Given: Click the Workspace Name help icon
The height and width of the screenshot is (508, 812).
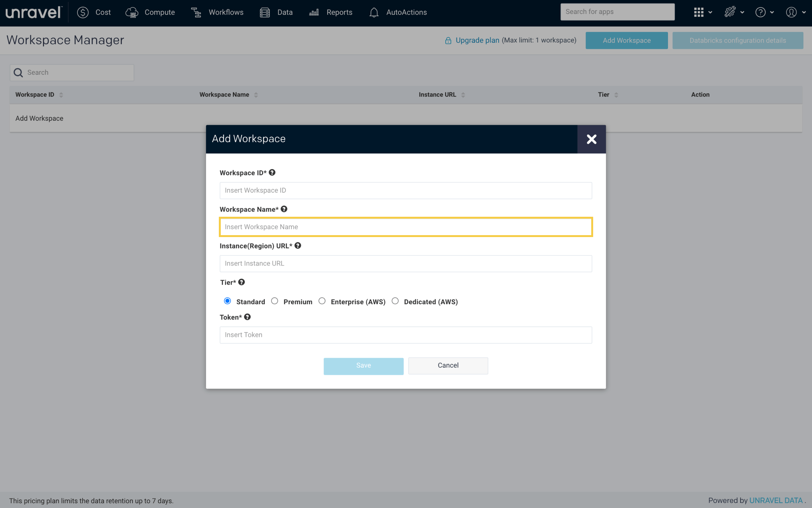Looking at the screenshot, I should click(x=284, y=209).
